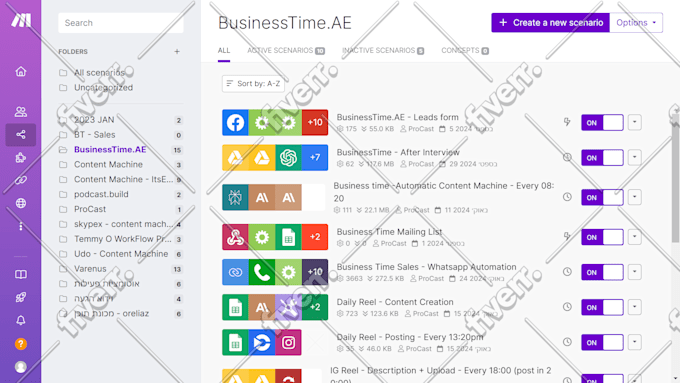The height and width of the screenshot is (383, 680).
Task: Open Business Time Mailing List scenario
Action: 389,232
